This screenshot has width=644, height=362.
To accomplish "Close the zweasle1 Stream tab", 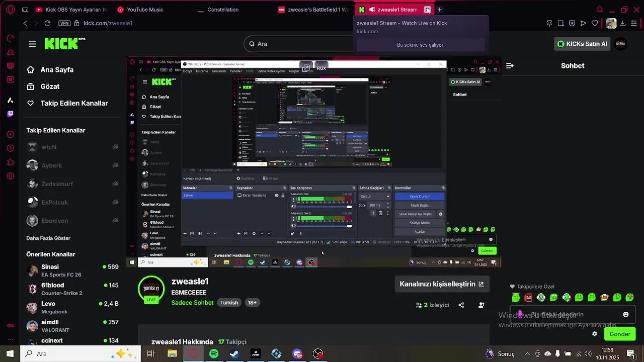I will (427, 10).
